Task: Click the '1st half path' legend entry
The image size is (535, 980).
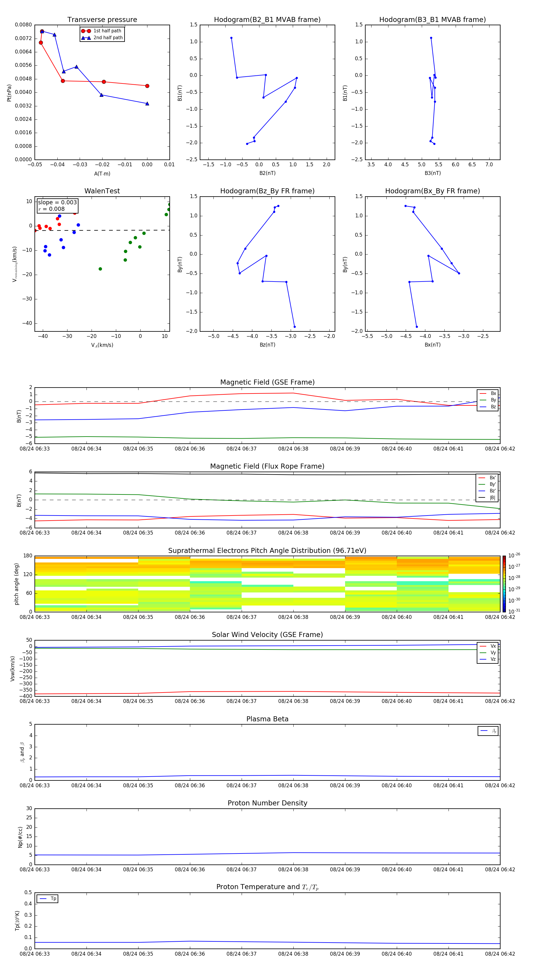Action: pos(101,31)
